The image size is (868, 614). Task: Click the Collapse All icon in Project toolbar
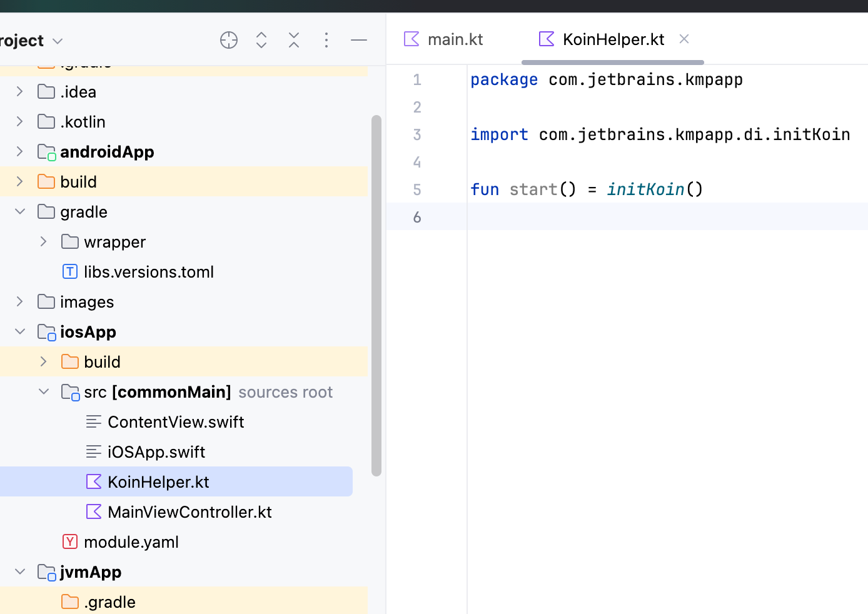coord(294,40)
